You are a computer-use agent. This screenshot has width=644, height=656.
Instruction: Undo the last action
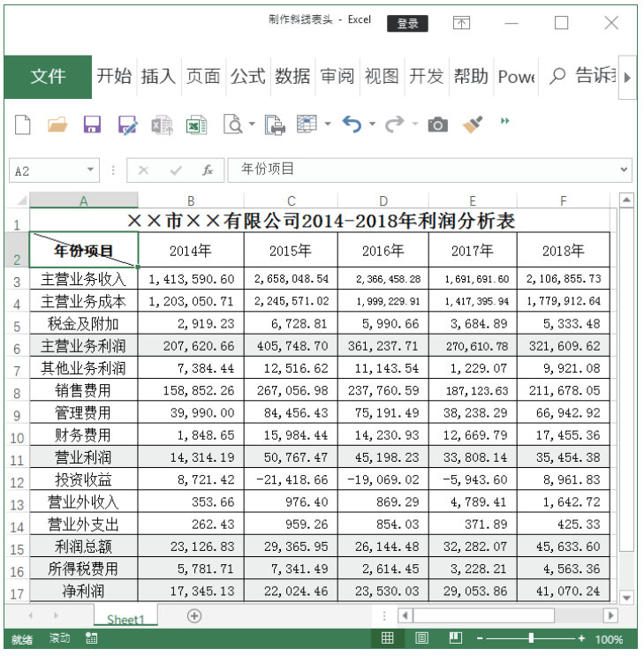[x=352, y=124]
